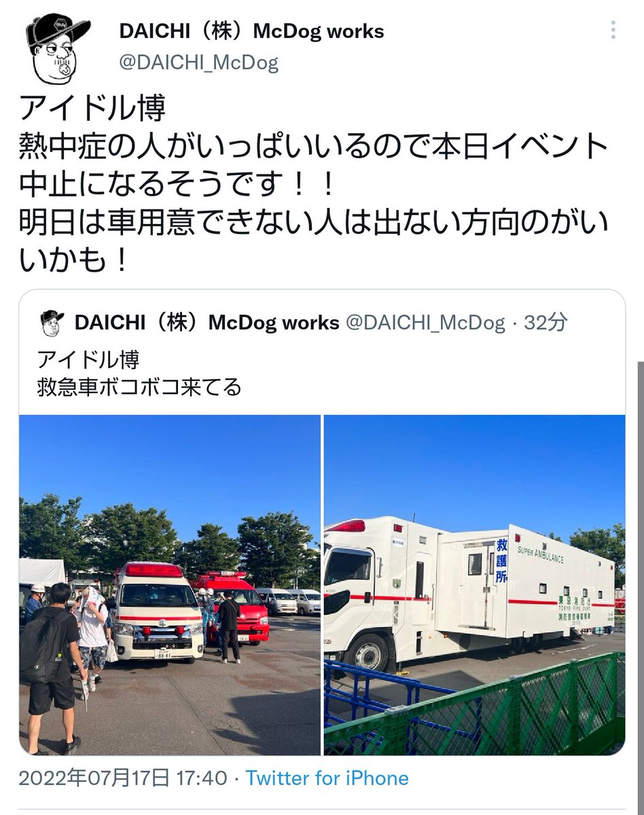644x815 pixels.
Task: Open the quoted tweet author name
Action: pyautogui.click(x=207, y=323)
